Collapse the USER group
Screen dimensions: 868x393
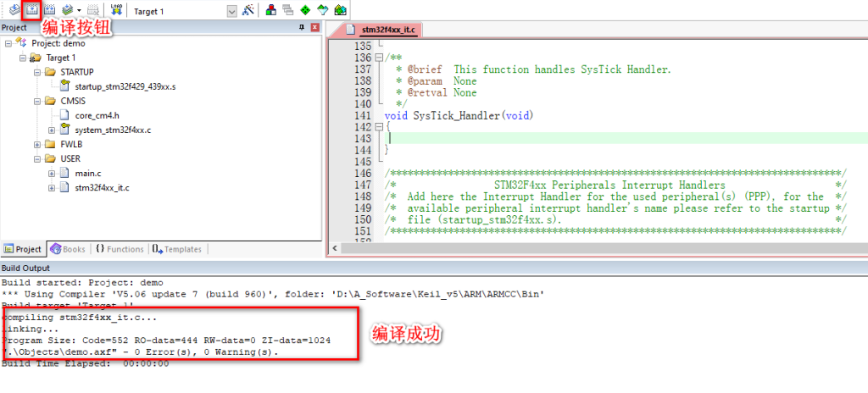click(x=37, y=159)
